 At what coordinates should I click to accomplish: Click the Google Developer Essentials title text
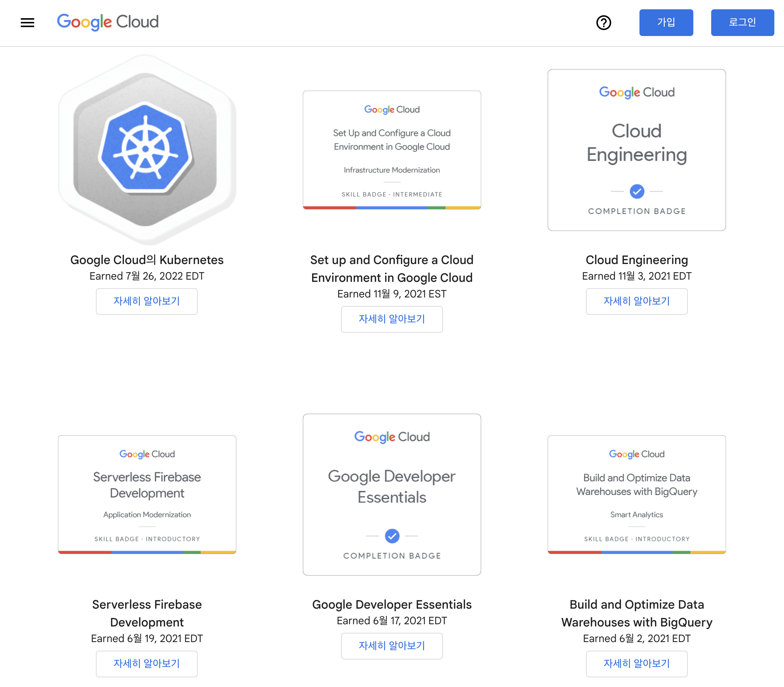pos(392,605)
